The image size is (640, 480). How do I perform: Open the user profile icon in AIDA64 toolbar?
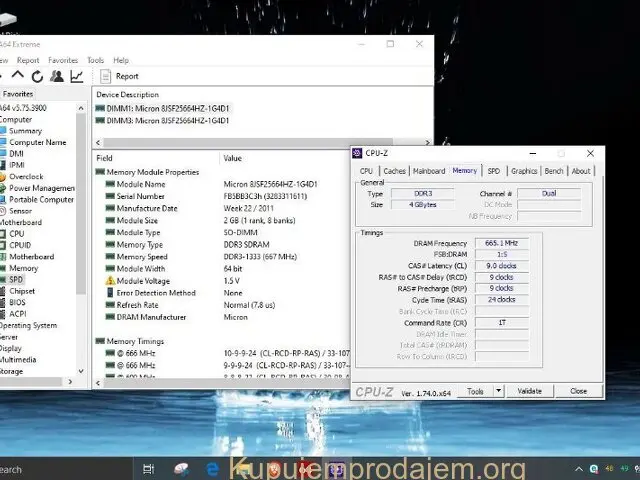[57, 76]
